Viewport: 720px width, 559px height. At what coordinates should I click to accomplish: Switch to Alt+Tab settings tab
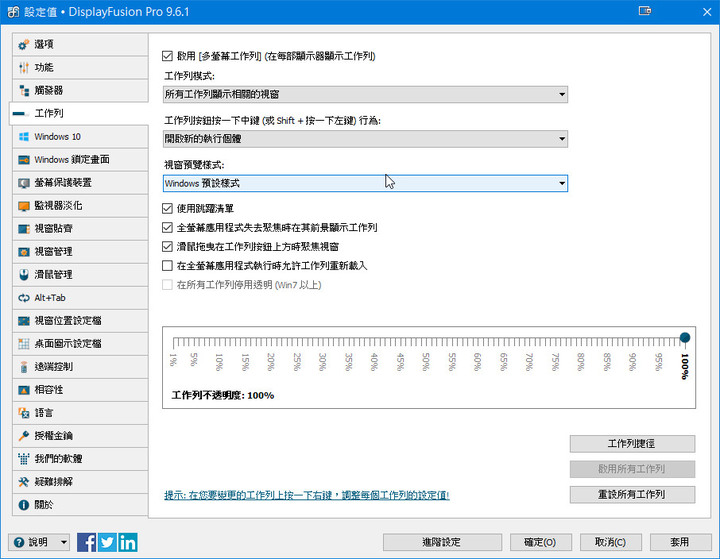[x=80, y=298]
